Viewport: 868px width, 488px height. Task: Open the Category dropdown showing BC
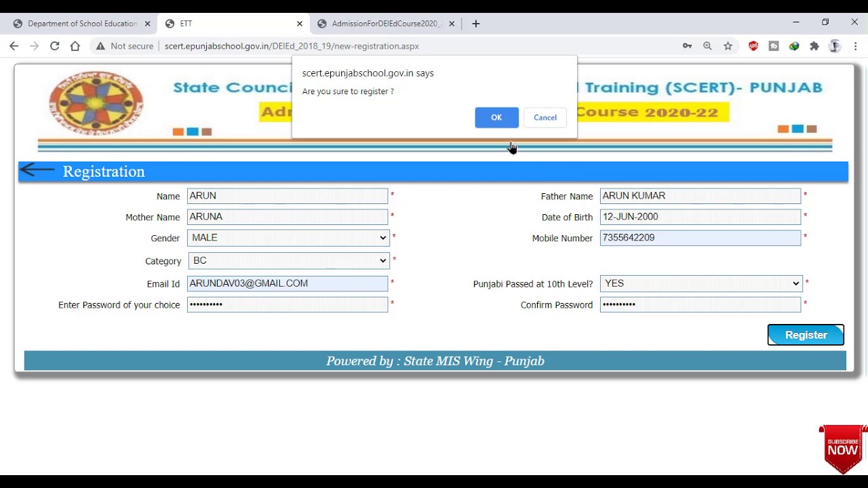(x=288, y=260)
